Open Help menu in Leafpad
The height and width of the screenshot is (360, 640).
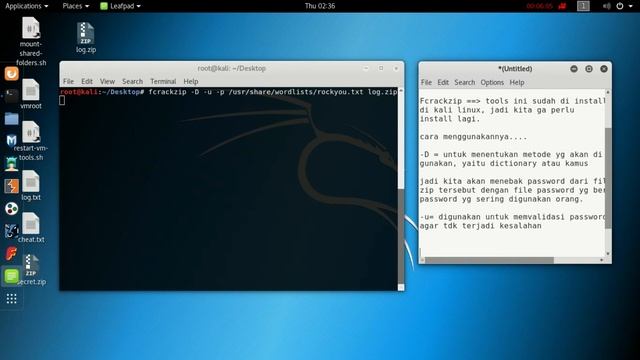coord(517,82)
